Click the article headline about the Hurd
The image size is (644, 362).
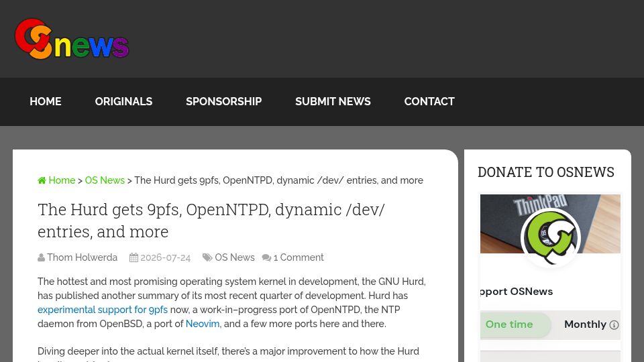[x=211, y=221]
